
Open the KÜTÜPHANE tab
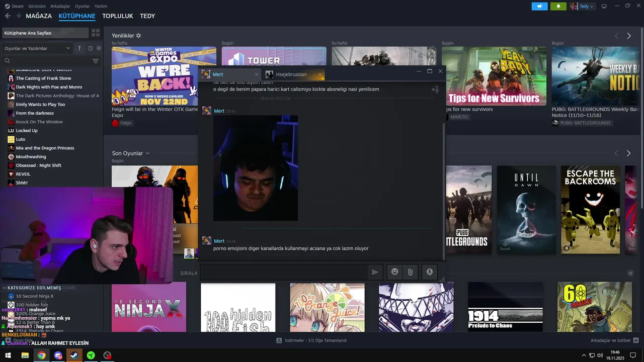[x=77, y=16]
